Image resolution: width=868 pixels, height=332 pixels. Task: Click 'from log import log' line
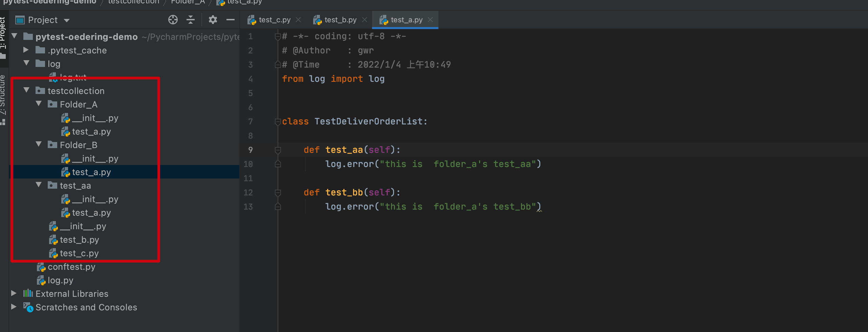[333, 79]
